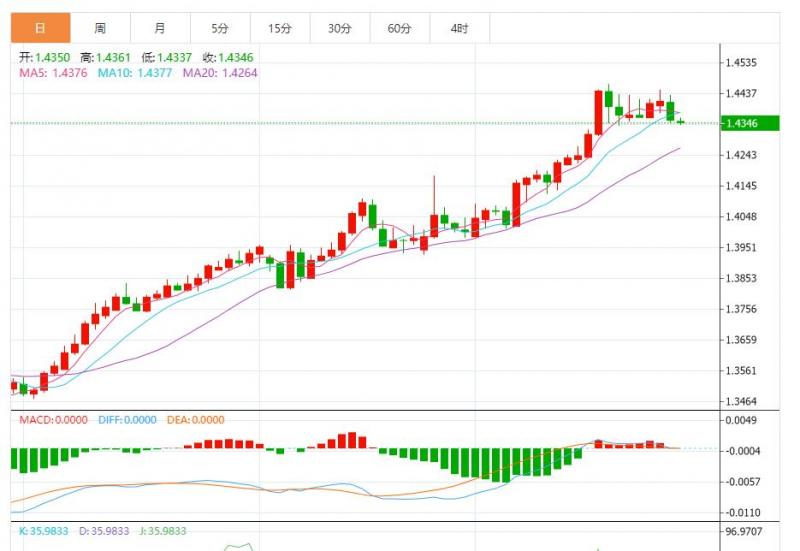
Task: Click the low price 低:1.4337 value
Action: pos(167,57)
